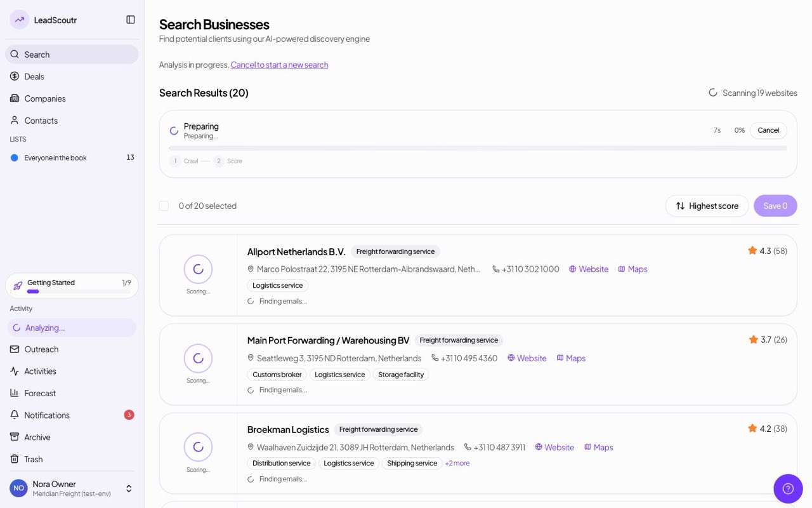
Task: Open Notifications in the sidebar
Action: tap(72, 415)
